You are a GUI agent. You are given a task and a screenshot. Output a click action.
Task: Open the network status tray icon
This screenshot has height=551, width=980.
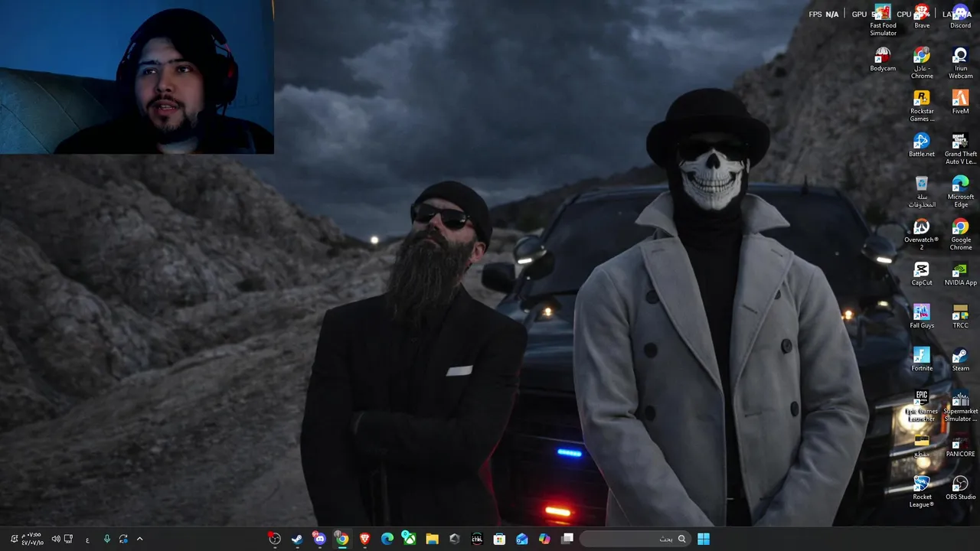coord(68,539)
